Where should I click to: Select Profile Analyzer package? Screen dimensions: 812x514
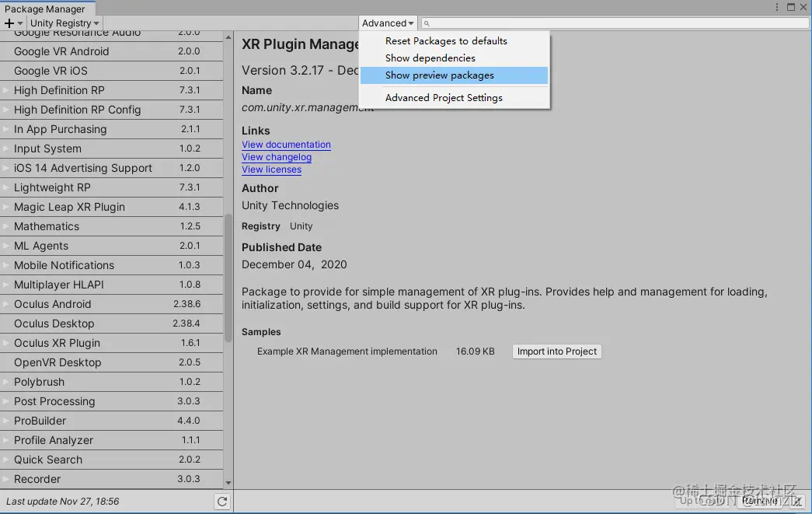[x=111, y=440]
